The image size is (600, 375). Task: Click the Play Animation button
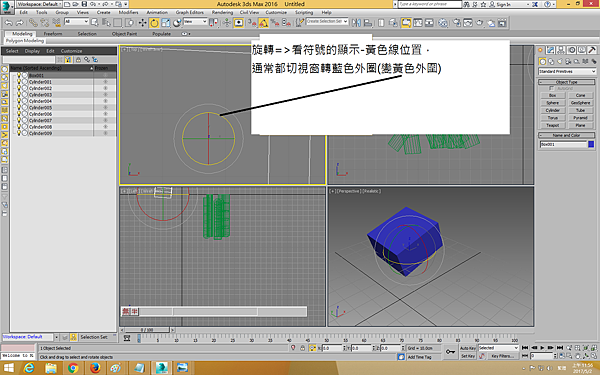[542, 348]
